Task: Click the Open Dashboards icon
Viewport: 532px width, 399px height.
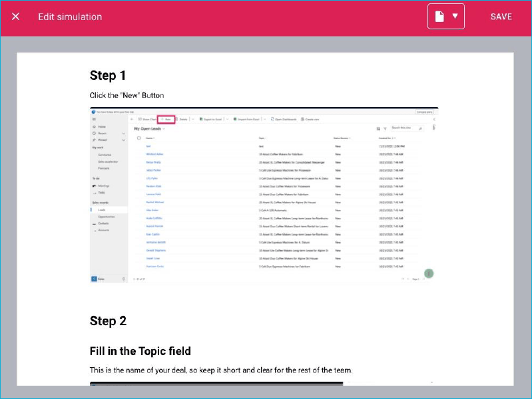Action: [272, 119]
